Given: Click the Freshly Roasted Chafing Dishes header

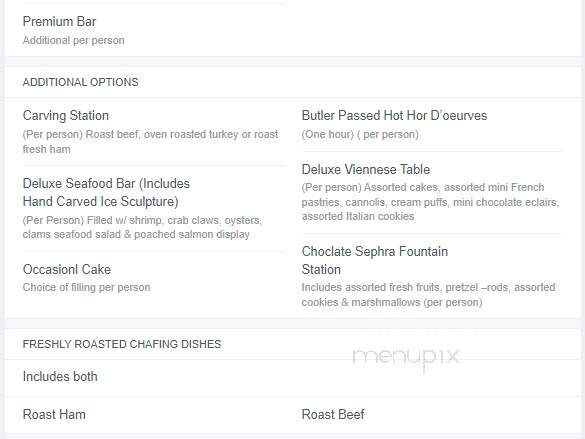Looking at the screenshot, I should click(x=122, y=344).
